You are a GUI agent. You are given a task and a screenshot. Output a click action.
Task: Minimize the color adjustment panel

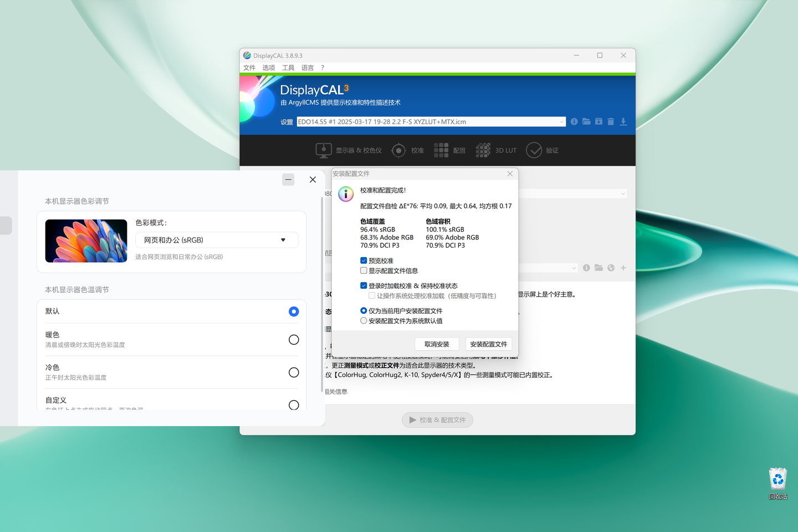[x=288, y=180]
